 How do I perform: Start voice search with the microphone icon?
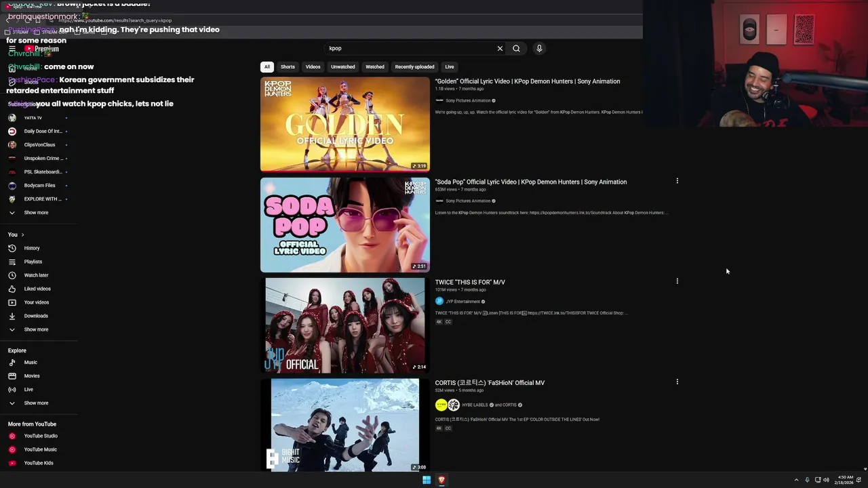539,48
